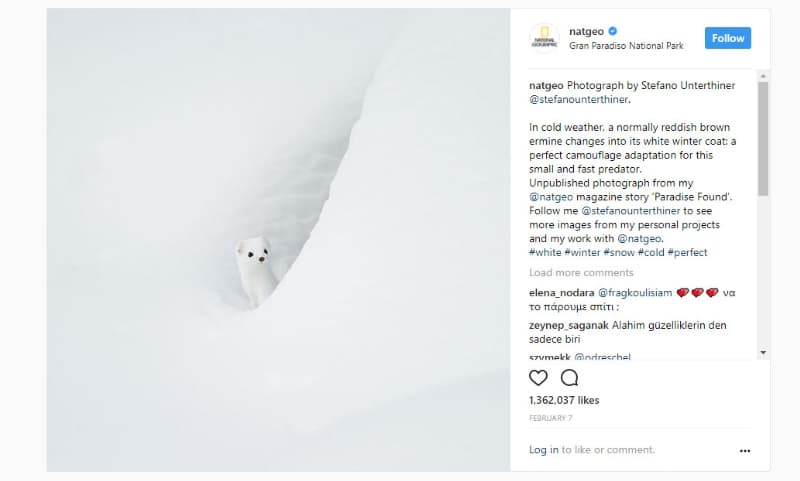This screenshot has height=481, width=800.
Task: Click the blue verified badge next to natgeo
Action: pyautogui.click(x=613, y=31)
